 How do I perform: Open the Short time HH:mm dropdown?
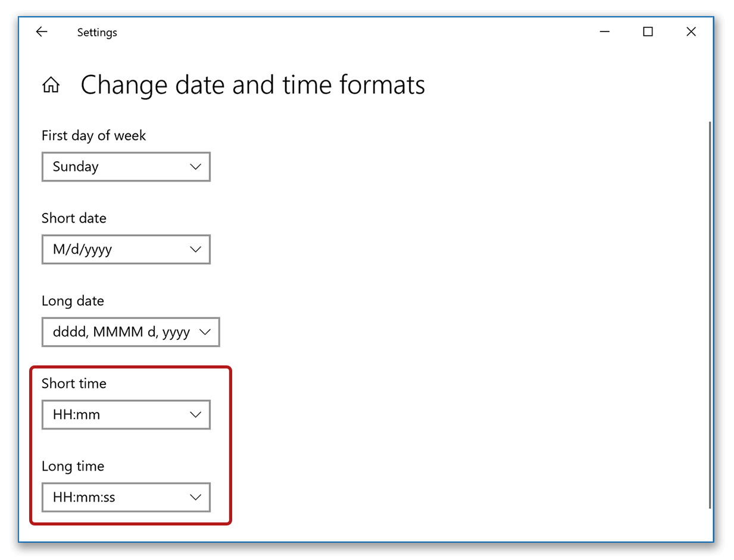126,415
